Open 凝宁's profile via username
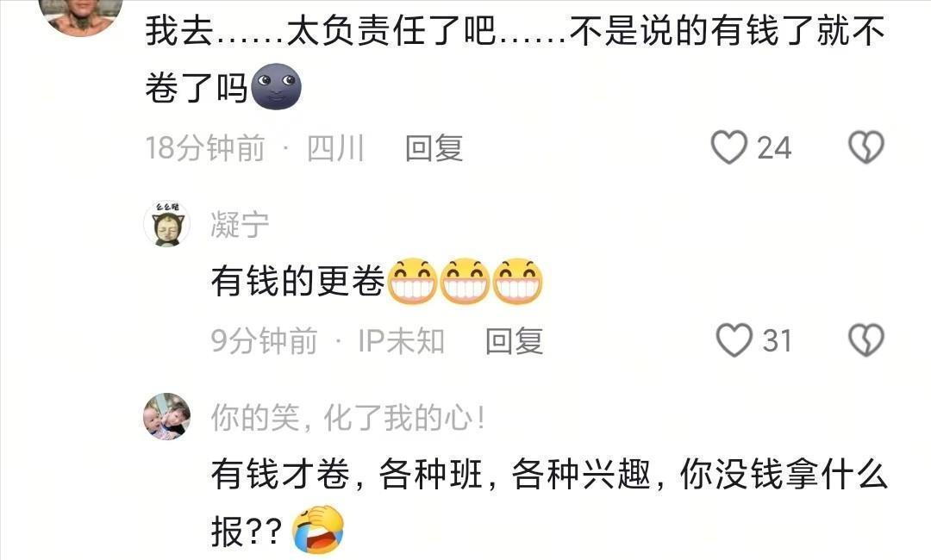Image resolution: width=931 pixels, height=560 pixels. (240, 225)
